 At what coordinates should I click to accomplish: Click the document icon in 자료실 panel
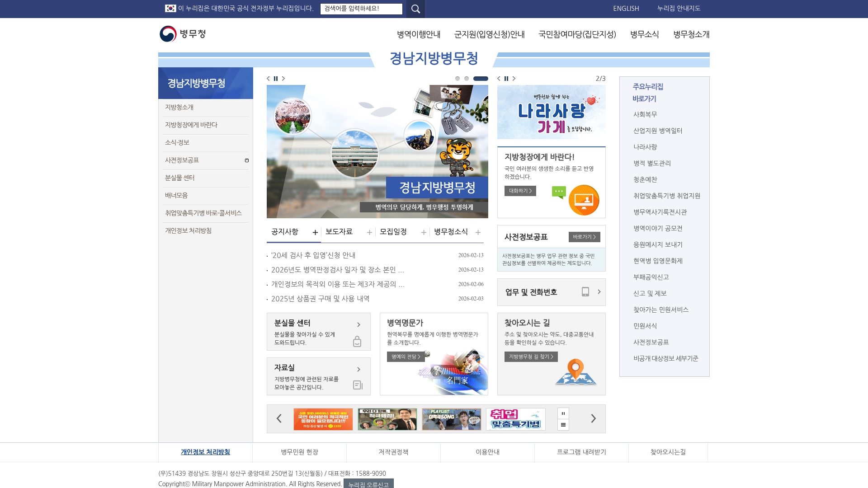pyautogui.click(x=357, y=385)
